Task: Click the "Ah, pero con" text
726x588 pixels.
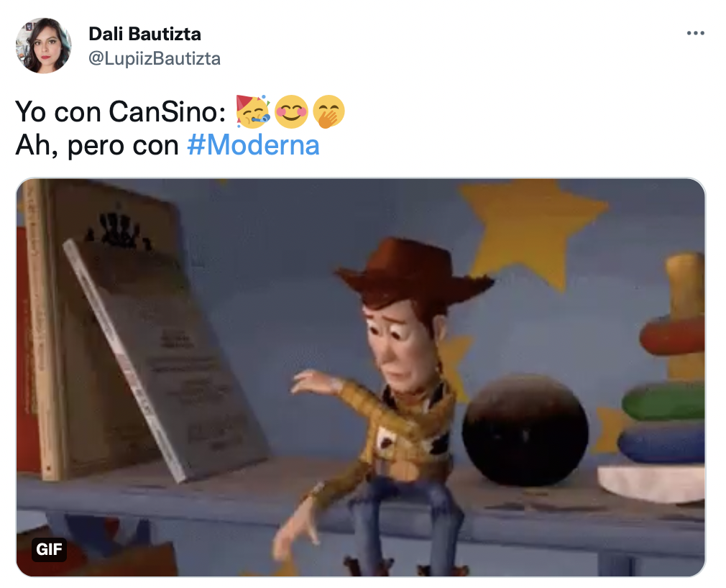Action: (97, 145)
